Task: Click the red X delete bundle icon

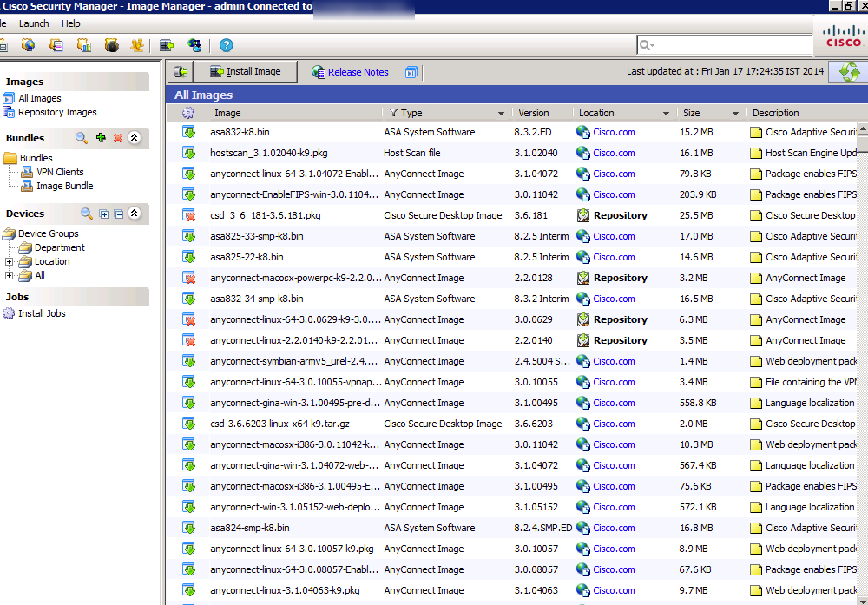Action: [x=117, y=138]
